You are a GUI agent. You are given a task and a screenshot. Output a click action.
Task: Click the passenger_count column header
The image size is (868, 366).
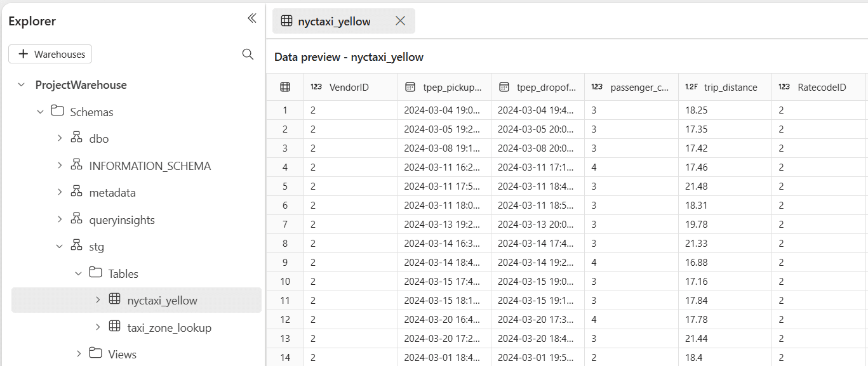[632, 88]
